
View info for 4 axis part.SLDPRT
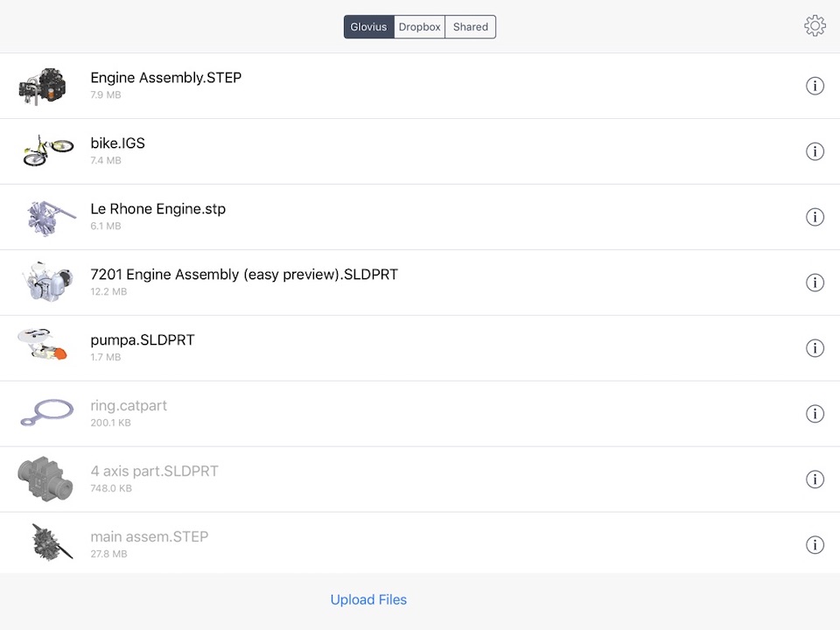(815, 479)
